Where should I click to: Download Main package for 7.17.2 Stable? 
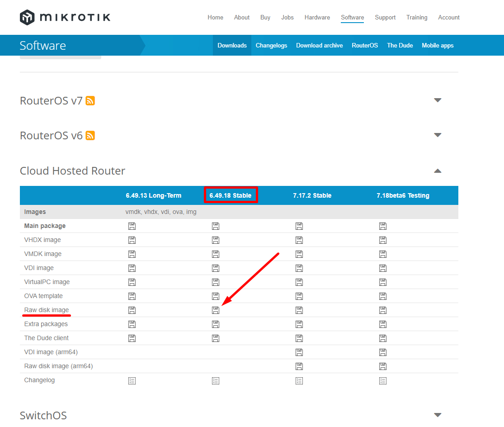(299, 226)
